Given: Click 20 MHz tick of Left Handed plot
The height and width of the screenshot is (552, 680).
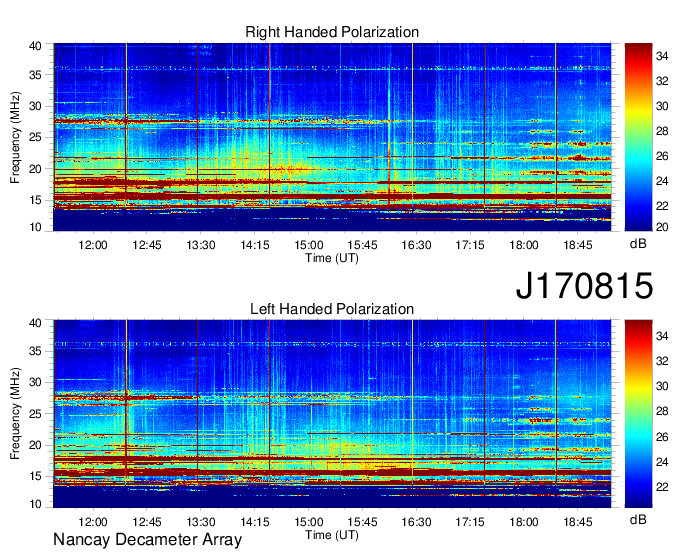Looking at the screenshot, I should click(35, 445).
